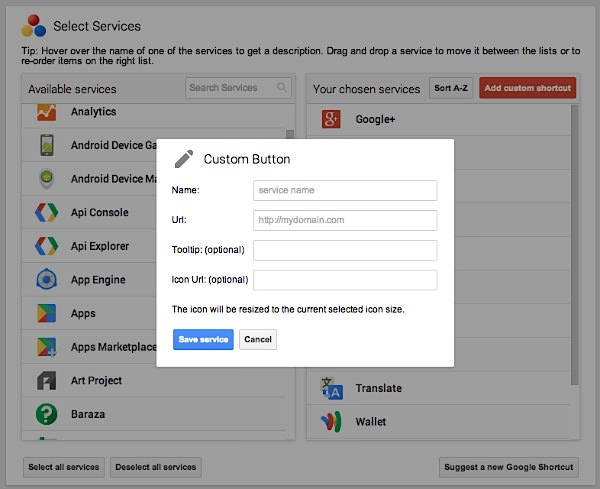This screenshot has height=489, width=600.
Task: Cancel the Custom Button dialog
Action: click(x=257, y=340)
